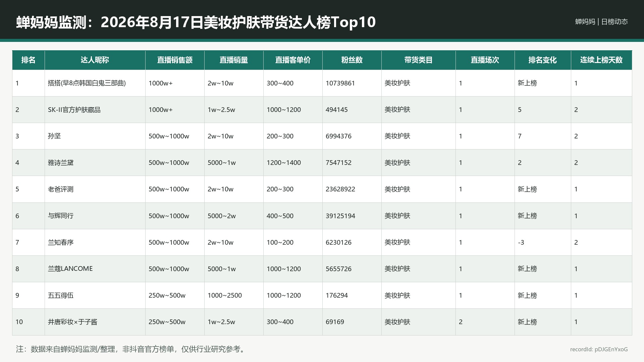Select the name 孙坚
The image size is (644, 362).
pyautogui.click(x=54, y=136)
